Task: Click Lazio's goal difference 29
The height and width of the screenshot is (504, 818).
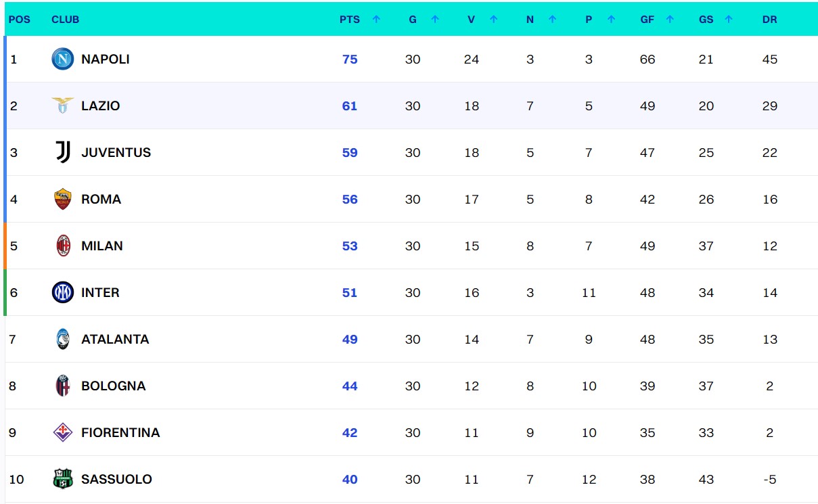Action: tap(770, 106)
